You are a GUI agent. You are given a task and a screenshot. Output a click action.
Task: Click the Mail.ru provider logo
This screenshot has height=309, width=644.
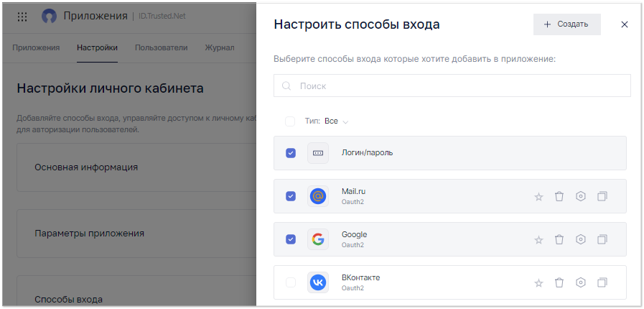[318, 196]
